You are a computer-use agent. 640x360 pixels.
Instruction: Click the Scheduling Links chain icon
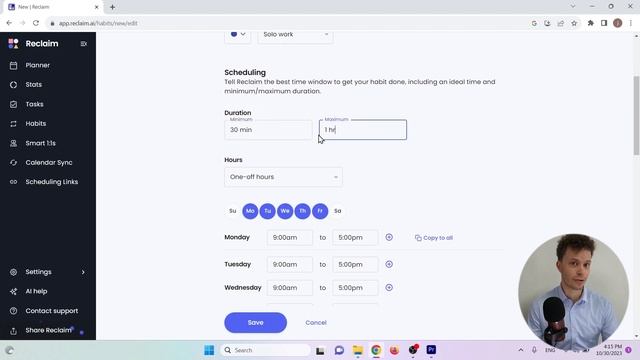point(13,182)
